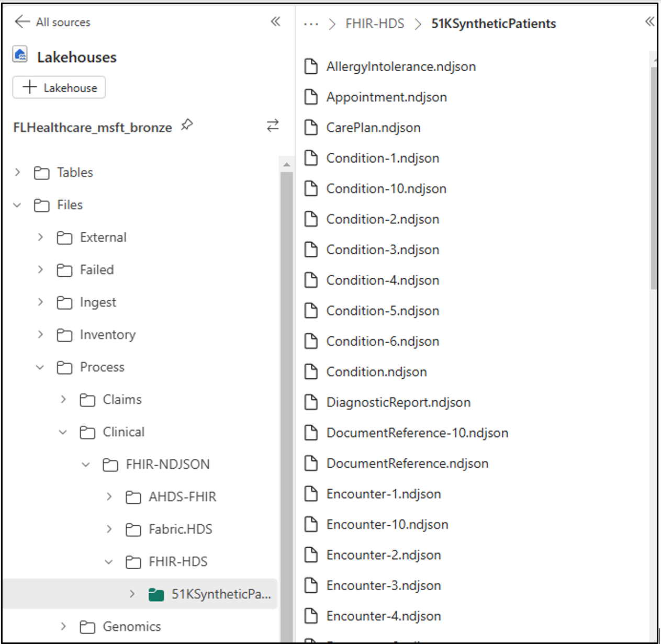Screen dimensions: 661x644
Task: Collapse the Clinical folder chevron
Action: point(63,432)
